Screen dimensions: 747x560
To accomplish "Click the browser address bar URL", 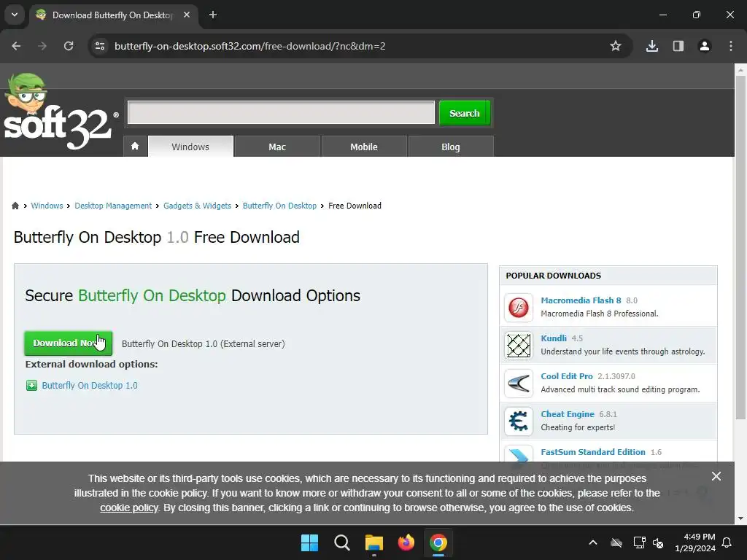I will [x=250, y=46].
